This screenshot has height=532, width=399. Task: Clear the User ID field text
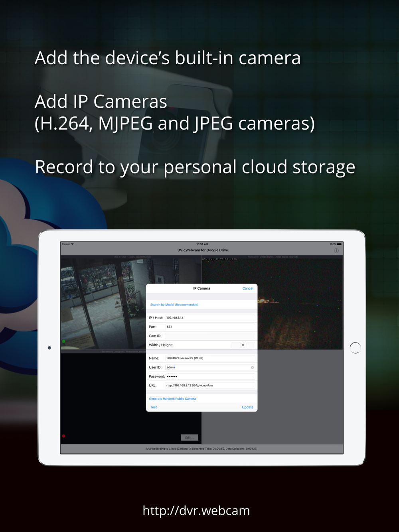[x=252, y=367]
